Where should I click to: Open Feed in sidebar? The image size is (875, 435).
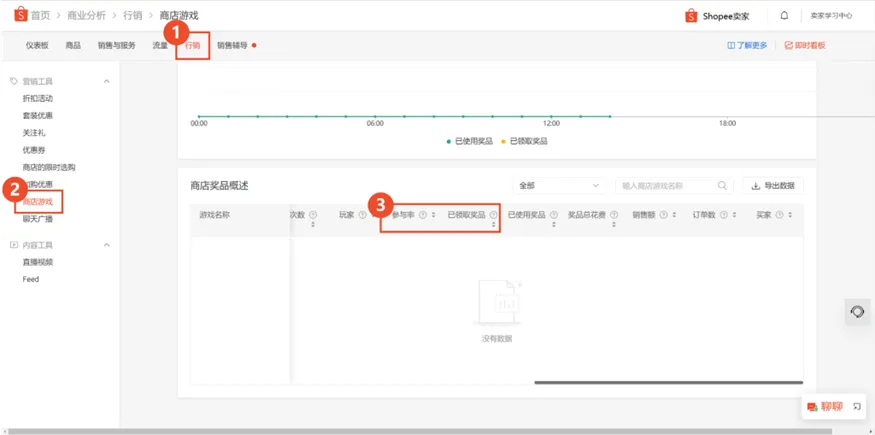31,279
